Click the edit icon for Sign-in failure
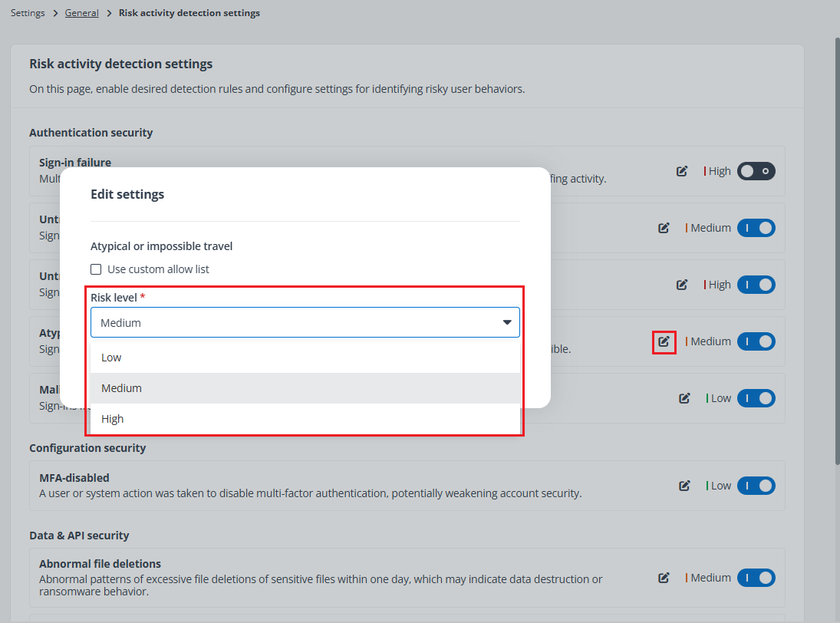Viewport: 840px width, 623px height. (x=682, y=171)
